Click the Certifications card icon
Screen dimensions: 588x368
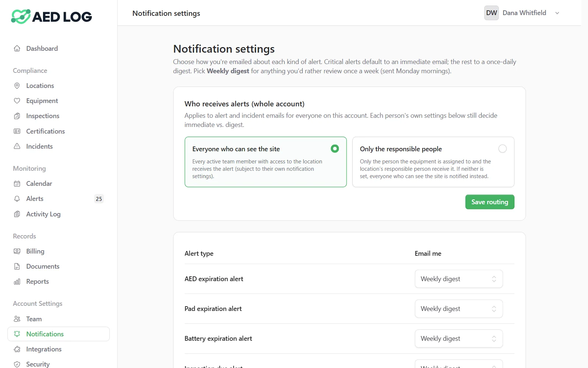(17, 131)
